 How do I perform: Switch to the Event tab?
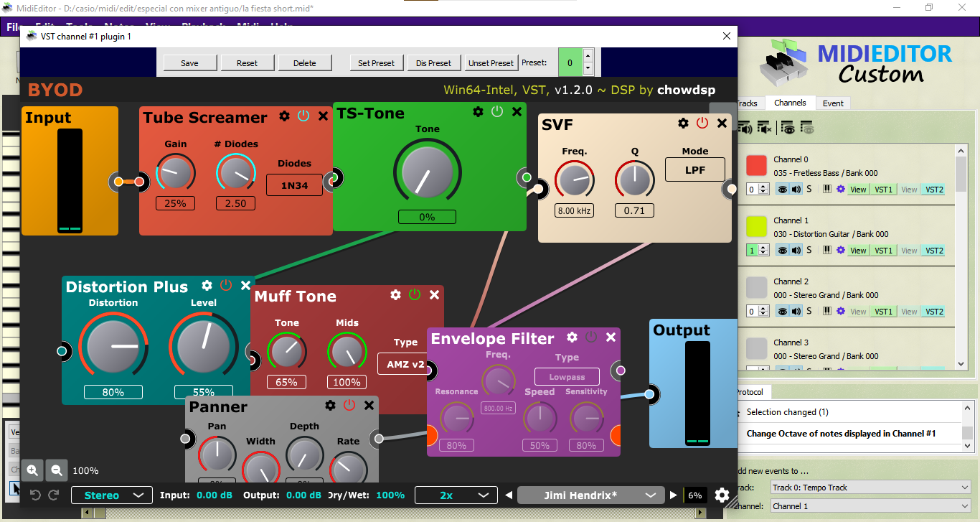833,103
